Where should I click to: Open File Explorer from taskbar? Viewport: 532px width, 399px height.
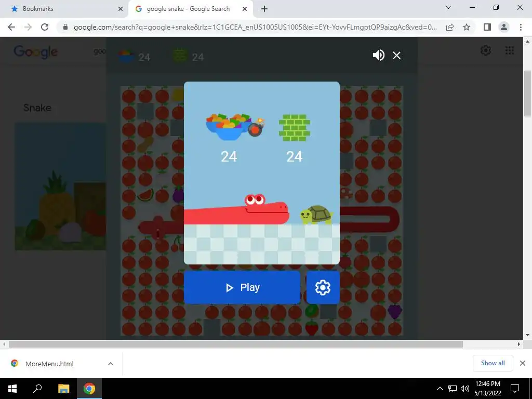click(x=63, y=389)
